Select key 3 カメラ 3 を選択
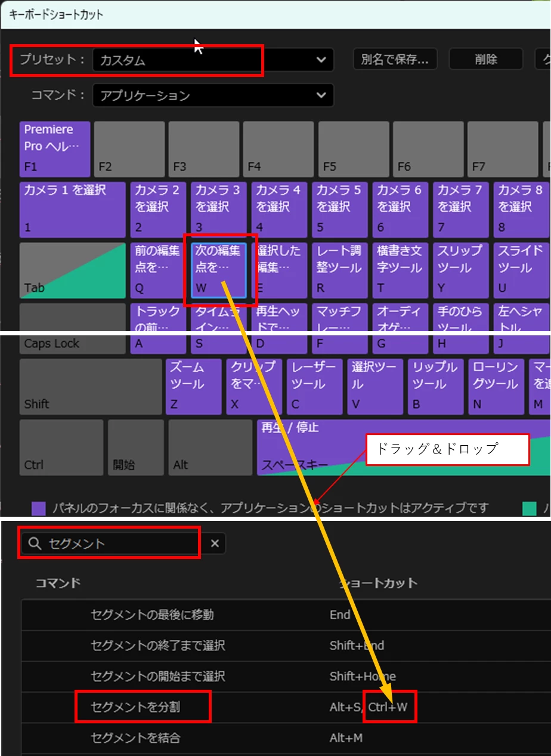 219,210
